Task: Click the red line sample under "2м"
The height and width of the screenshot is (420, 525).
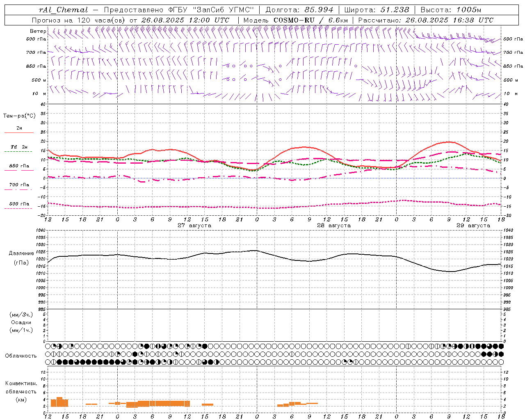Action: (19, 133)
